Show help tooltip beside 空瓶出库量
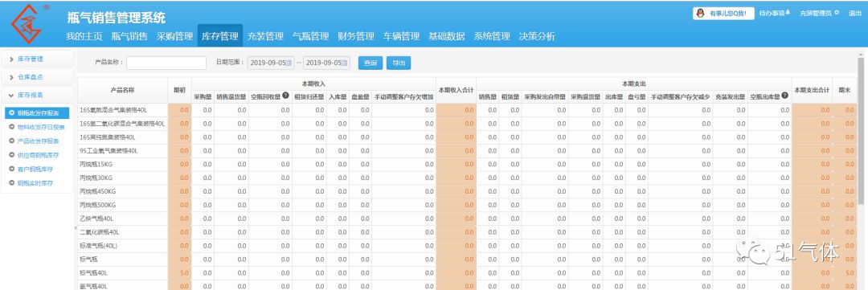Screen dimensions: 868x290 coord(785,95)
